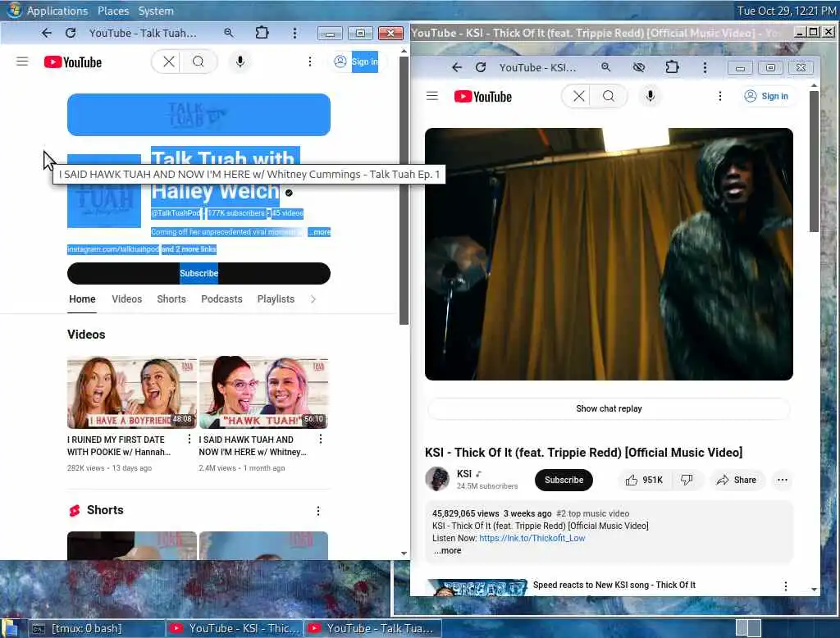The width and height of the screenshot is (840, 638).
Task: Start voice search in KSI window
Action: (651, 96)
